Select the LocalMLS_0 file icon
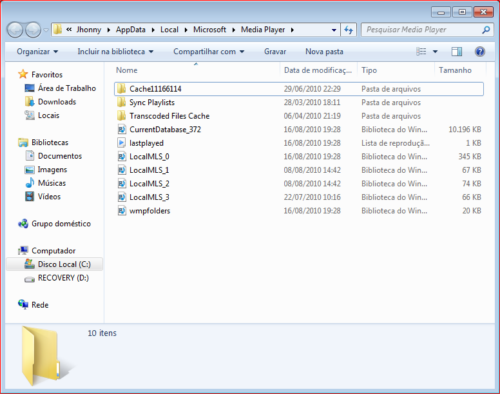The image size is (500, 394). coord(122,156)
